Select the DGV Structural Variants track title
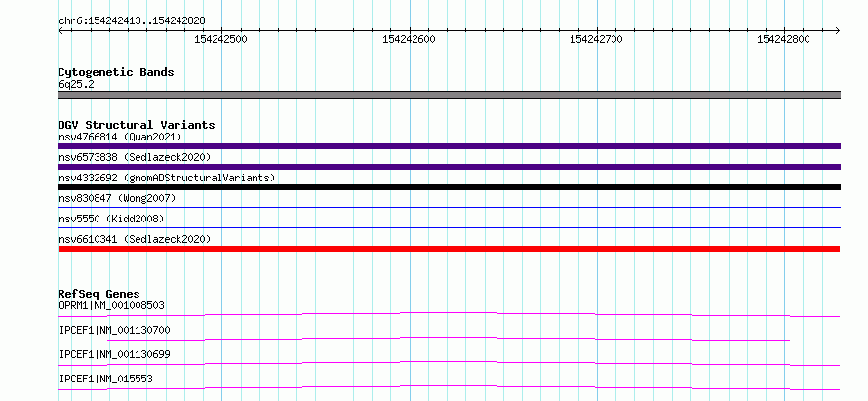 point(137,125)
